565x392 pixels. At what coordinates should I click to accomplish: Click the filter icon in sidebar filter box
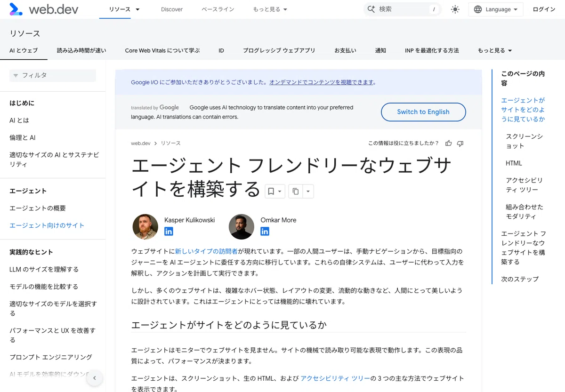point(16,75)
